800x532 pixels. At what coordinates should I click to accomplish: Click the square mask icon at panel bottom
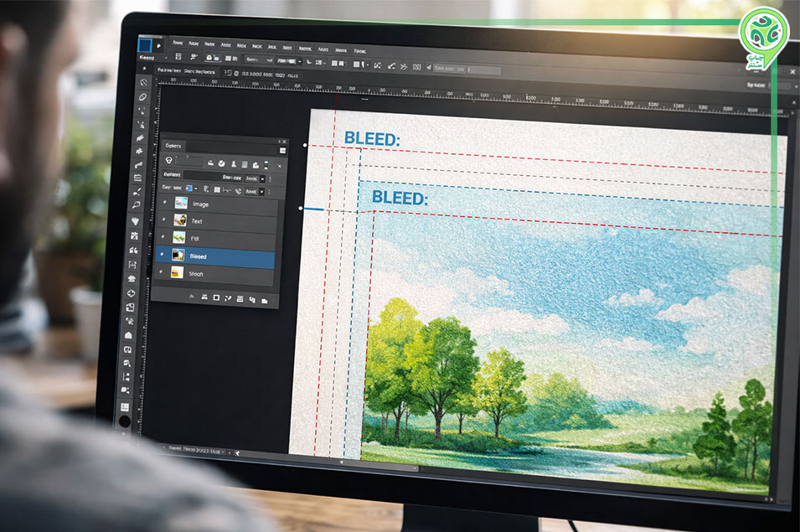[x=216, y=297]
